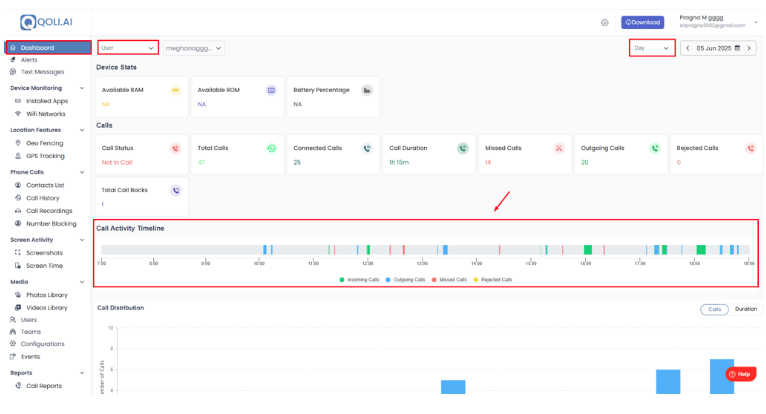This screenshot has width=766, height=414.
Task: Select the Calls distribution tab
Action: click(x=714, y=309)
